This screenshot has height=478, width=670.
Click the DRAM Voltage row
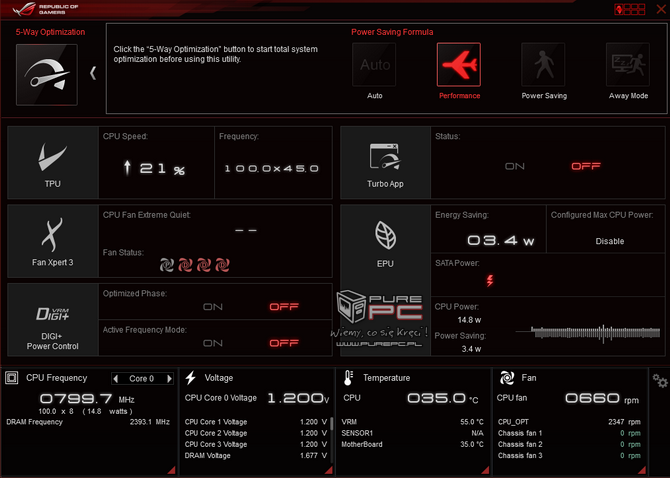coord(256,456)
